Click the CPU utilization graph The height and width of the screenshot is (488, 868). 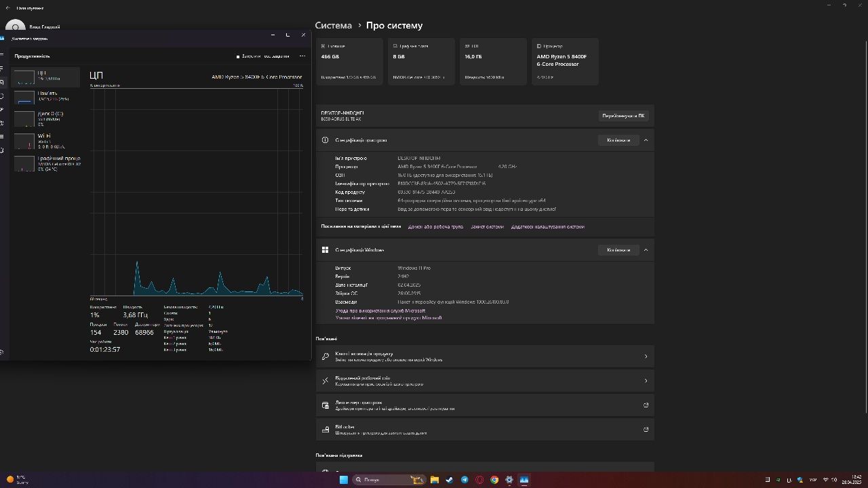click(197, 192)
